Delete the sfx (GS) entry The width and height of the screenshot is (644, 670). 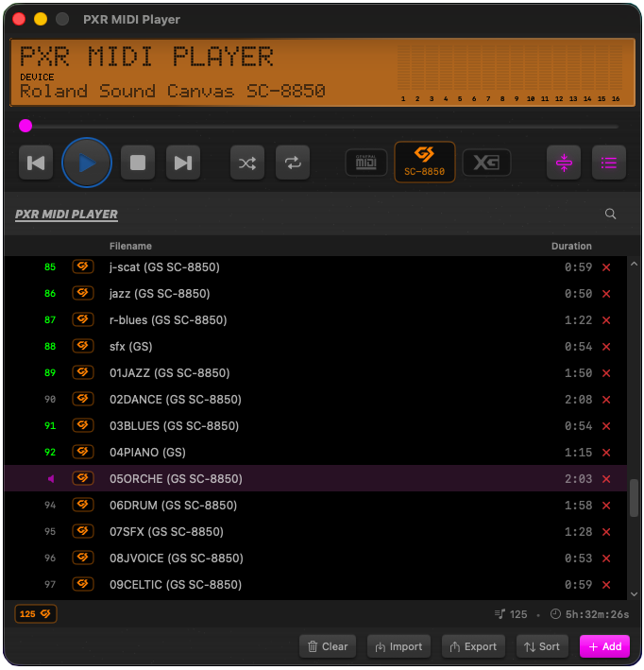click(606, 347)
